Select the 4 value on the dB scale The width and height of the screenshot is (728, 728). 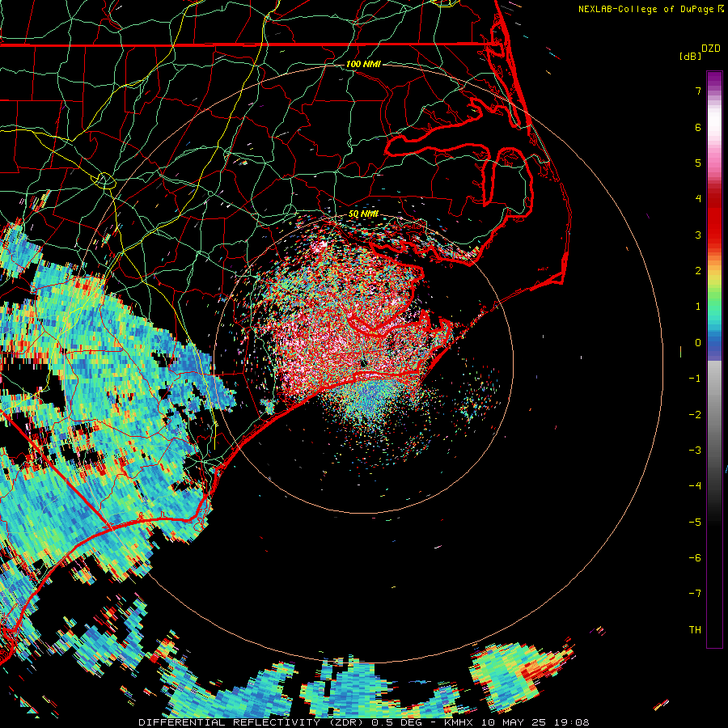(698, 199)
